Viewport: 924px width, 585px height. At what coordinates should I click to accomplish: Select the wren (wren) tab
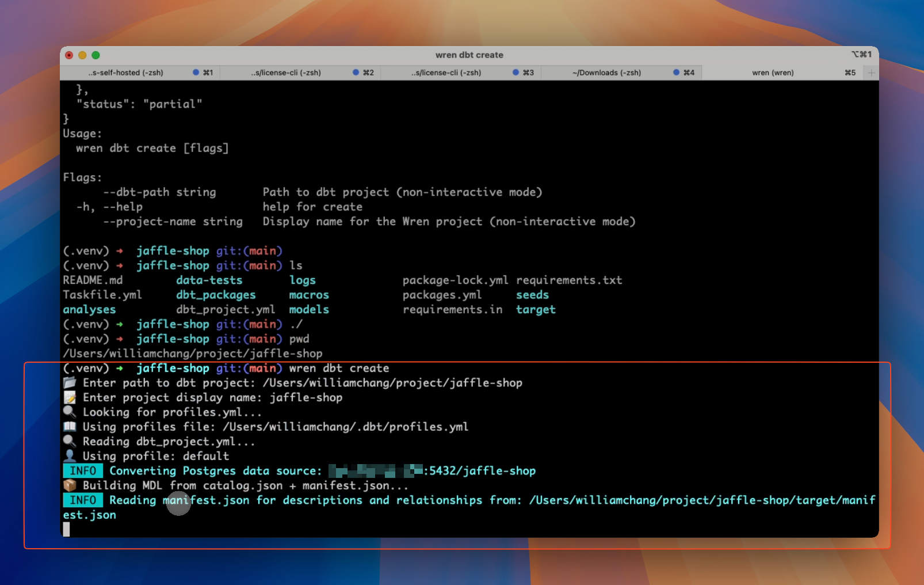(x=772, y=73)
